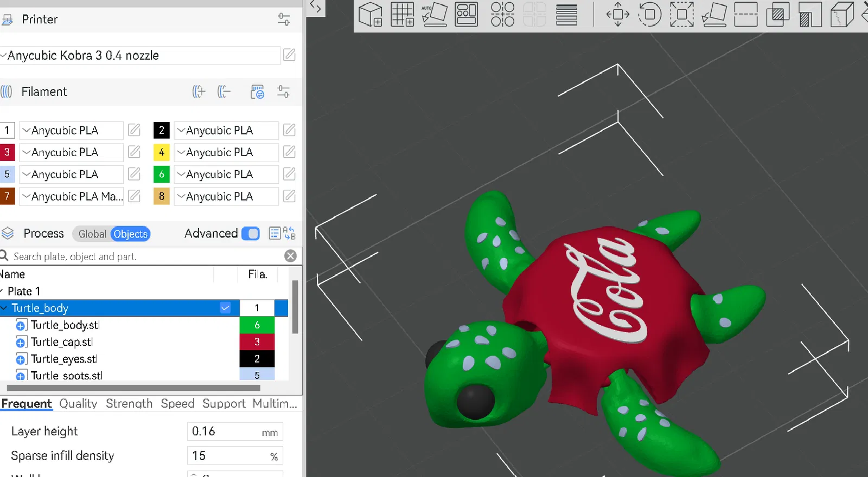Click the Sparse infill density field
868x477 pixels.
(235, 456)
